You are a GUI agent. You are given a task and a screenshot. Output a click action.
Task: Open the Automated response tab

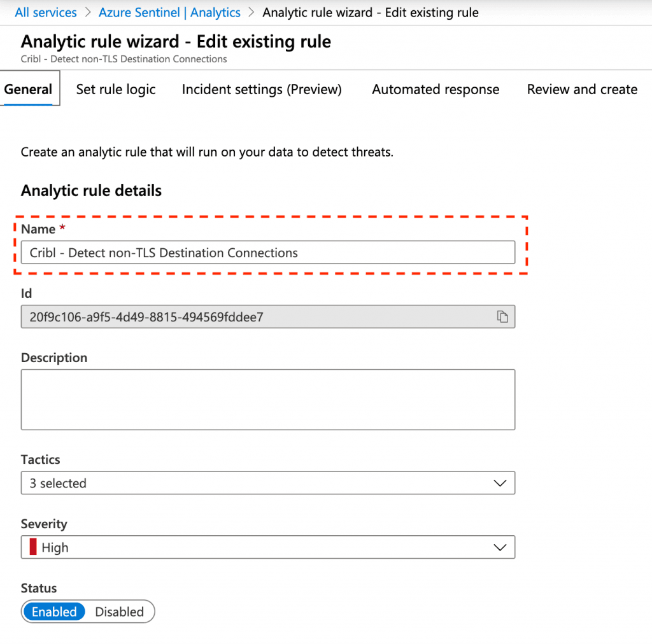pyautogui.click(x=436, y=90)
